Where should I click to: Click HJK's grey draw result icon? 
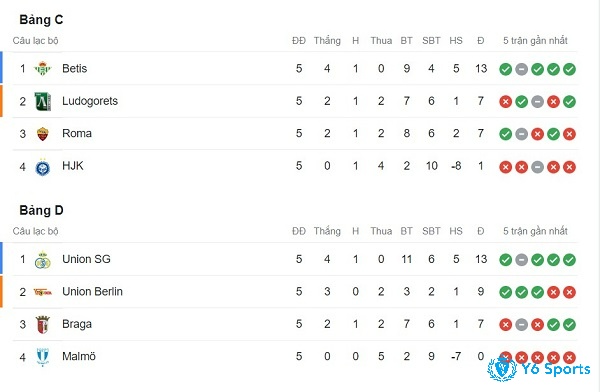point(537,167)
